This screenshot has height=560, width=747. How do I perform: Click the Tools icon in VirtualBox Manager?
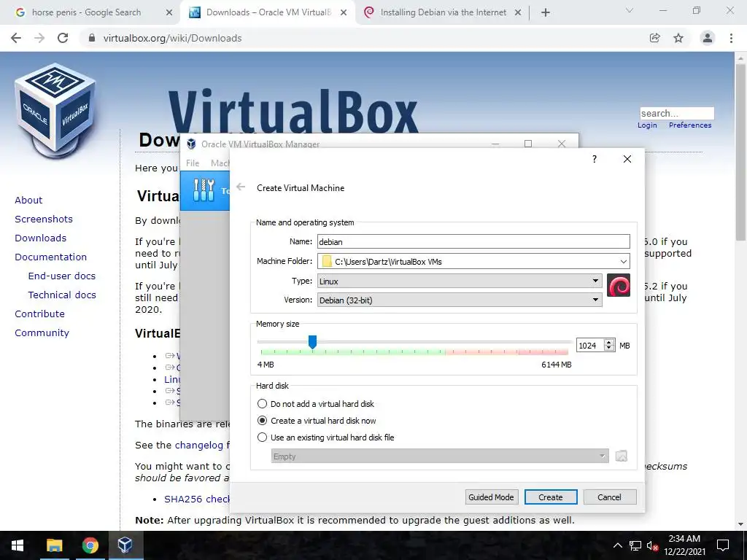[204, 190]
